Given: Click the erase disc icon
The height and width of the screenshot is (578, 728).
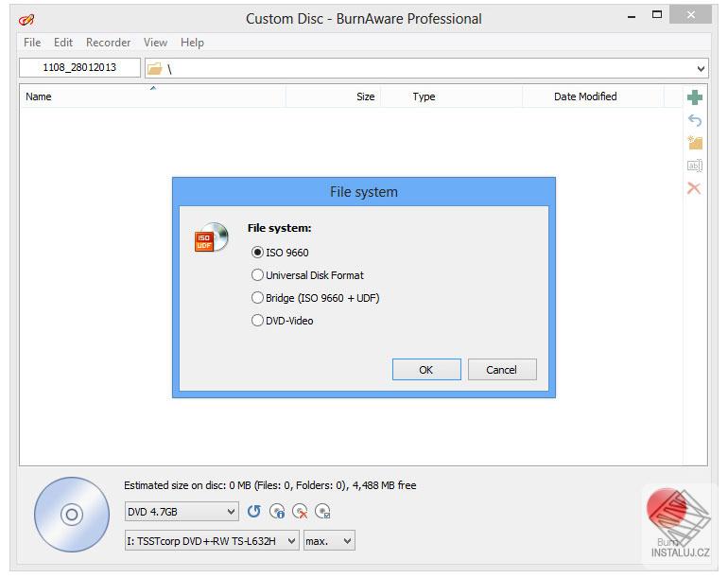Looking at the screenshot, I should coord(300,512).
